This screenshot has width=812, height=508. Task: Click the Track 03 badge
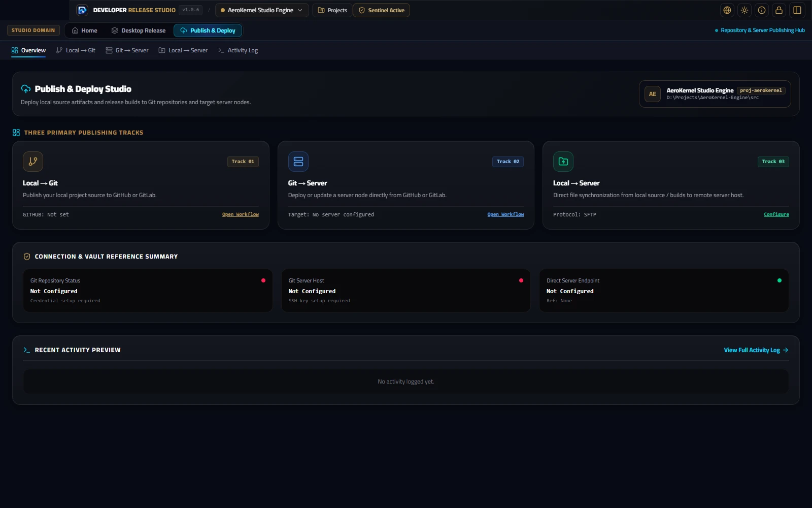773,162
